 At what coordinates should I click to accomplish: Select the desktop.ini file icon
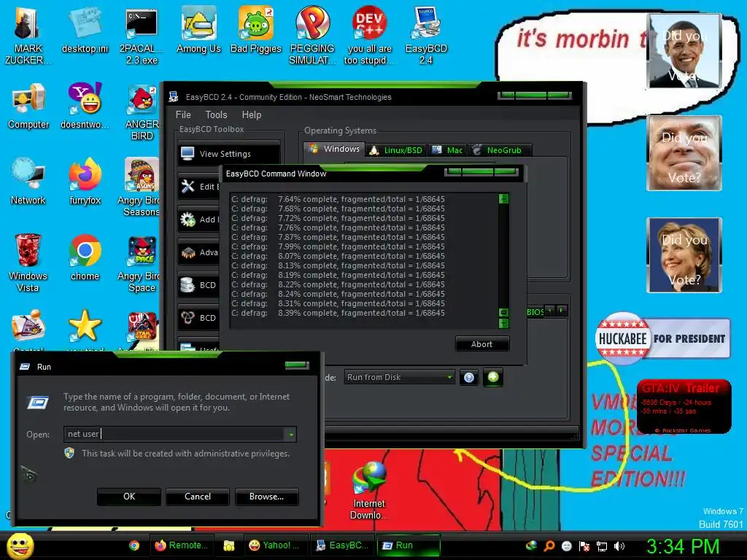point(85,30)
